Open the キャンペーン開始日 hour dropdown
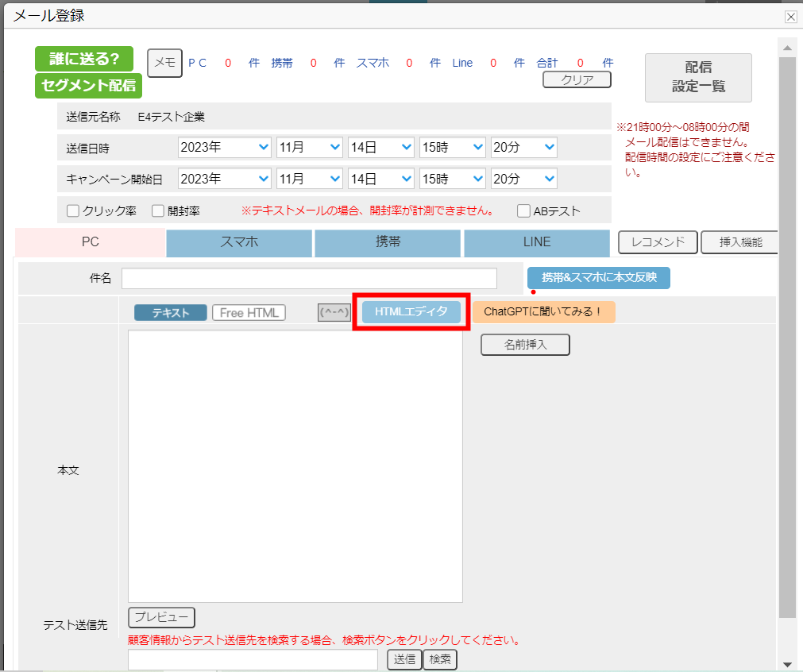Screen dimensions: 803x672 click(452, 179)
